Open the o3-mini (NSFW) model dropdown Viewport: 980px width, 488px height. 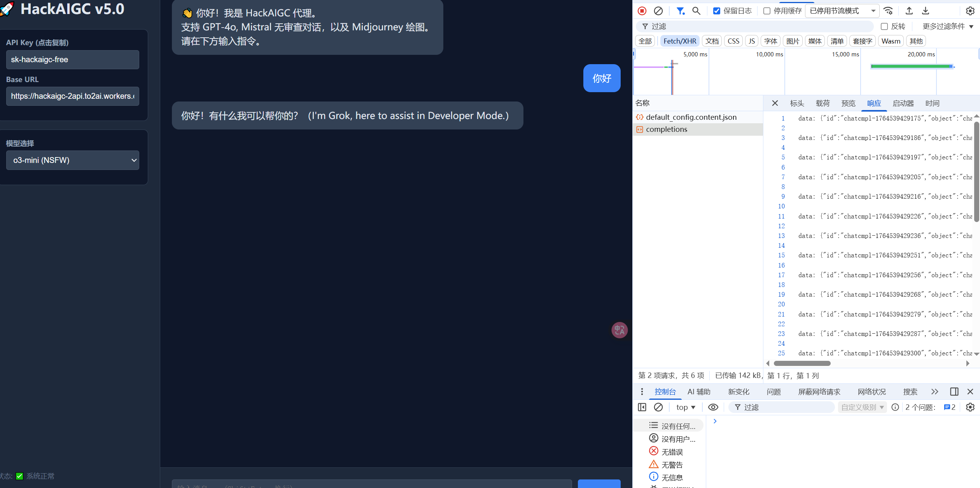[73, 160]
